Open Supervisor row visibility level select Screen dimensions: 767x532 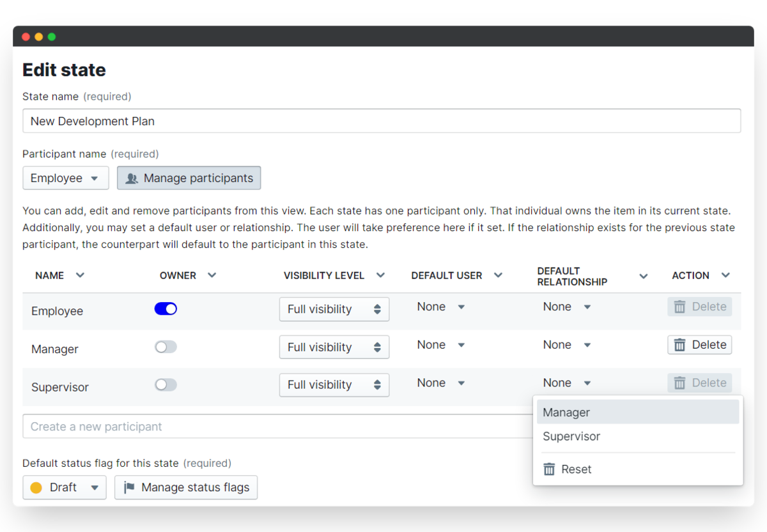coord(334,384)
